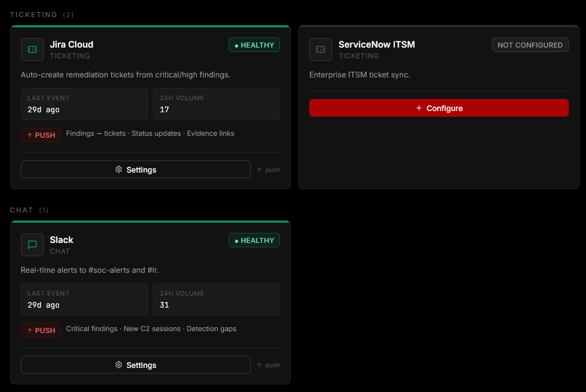Click the push arrow beside Jira Settings
This screenshot has width=586, height=392.
click(x=260, y=169)
